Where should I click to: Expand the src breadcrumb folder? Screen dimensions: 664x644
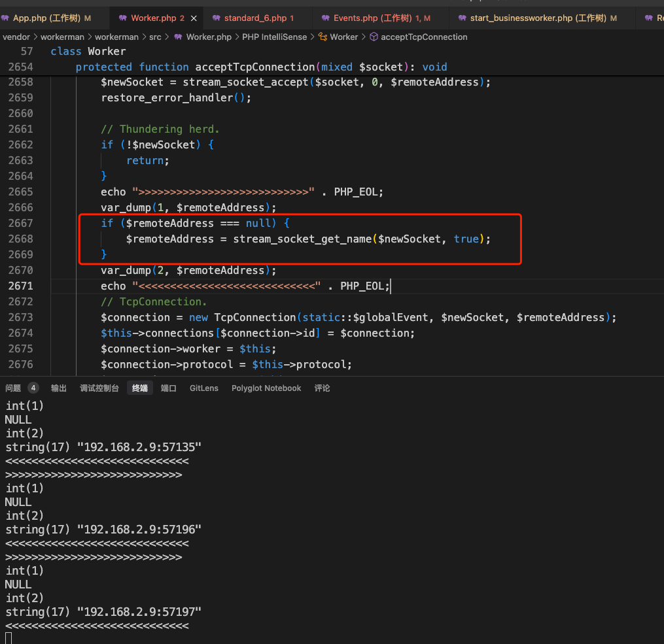click(x=155, y=37)
